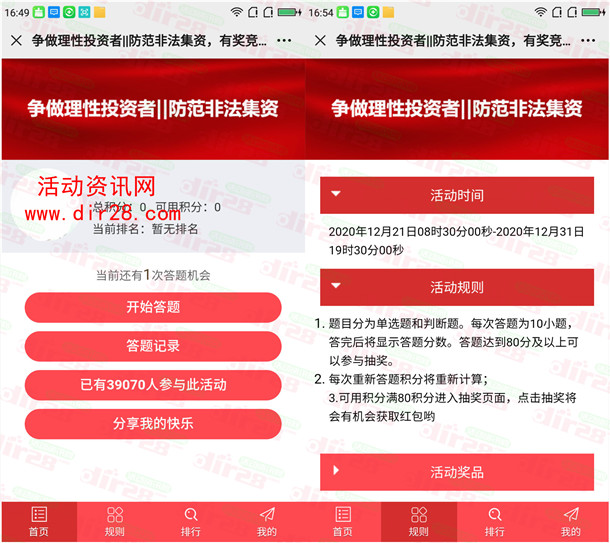Viewport: 610px width, 543px height.
Task: Close the right phone's quiz page with X
Action: pos(320,40)
